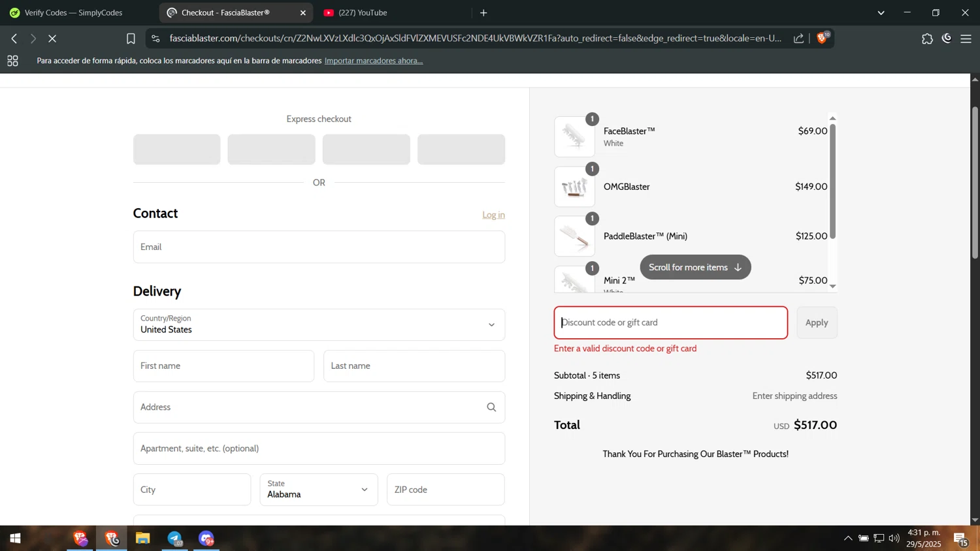This screenshot has width=980, height=551.
Task: Focus the City field
Action: [x=192, y=490]
